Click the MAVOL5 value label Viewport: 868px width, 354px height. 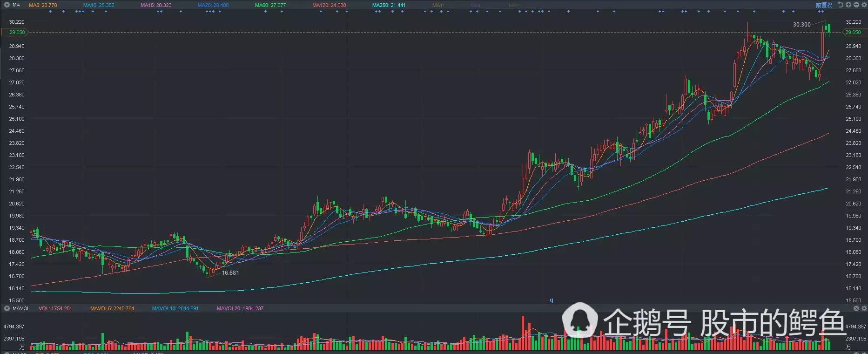[112, 308]
